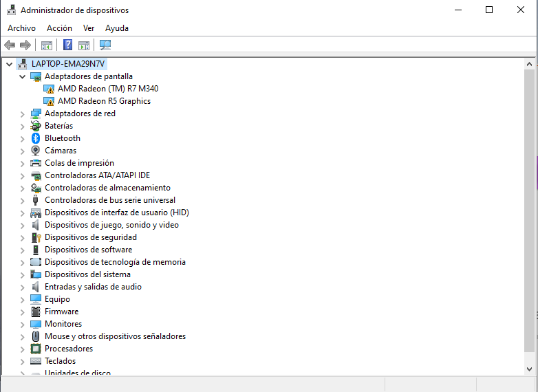
Task: Open the Ver menu
Action: point(89,28)
